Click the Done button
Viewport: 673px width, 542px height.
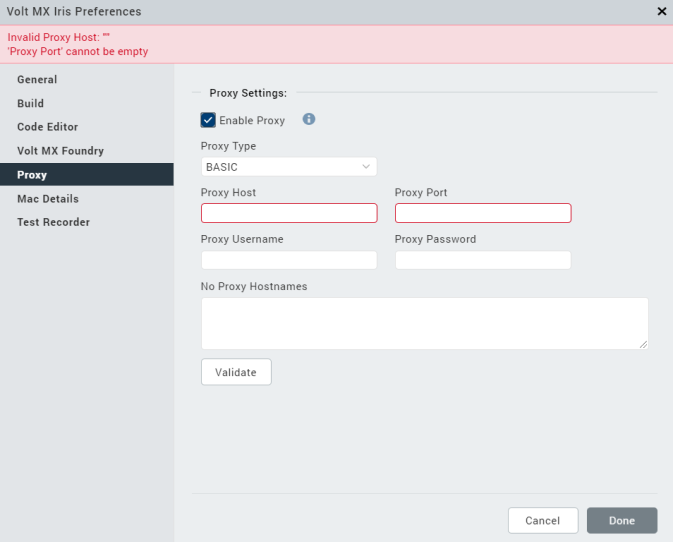[622, 521]
